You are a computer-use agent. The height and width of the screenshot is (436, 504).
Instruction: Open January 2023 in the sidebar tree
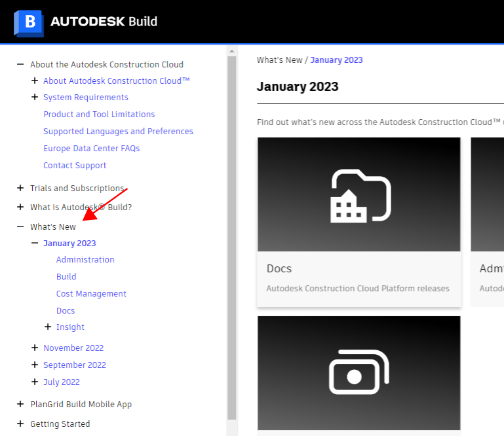[69, 244]
